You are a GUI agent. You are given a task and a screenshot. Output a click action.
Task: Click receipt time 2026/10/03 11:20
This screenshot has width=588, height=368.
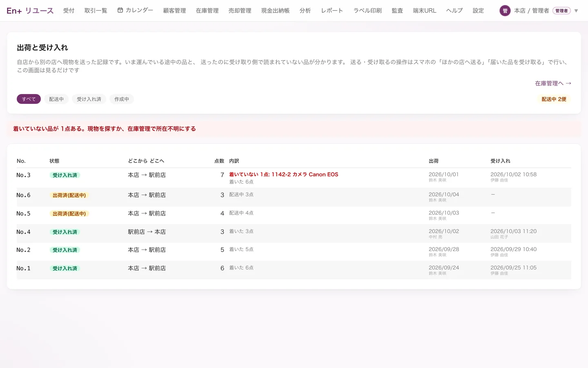[513, 231]
